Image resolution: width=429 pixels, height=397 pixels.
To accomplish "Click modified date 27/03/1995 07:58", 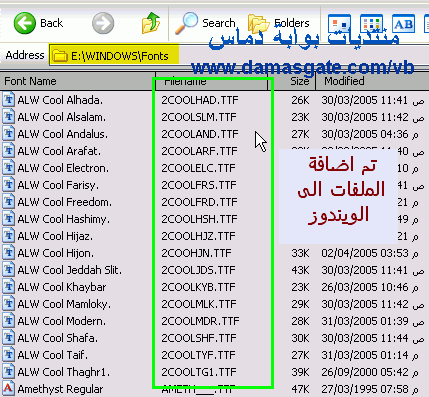I will [370, 389].
